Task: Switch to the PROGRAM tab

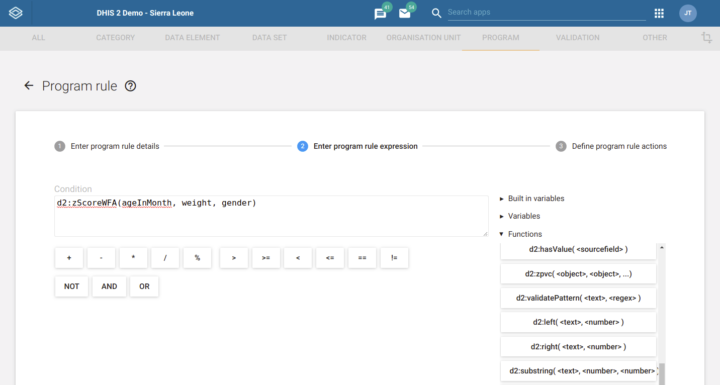Action: (501, 38)
